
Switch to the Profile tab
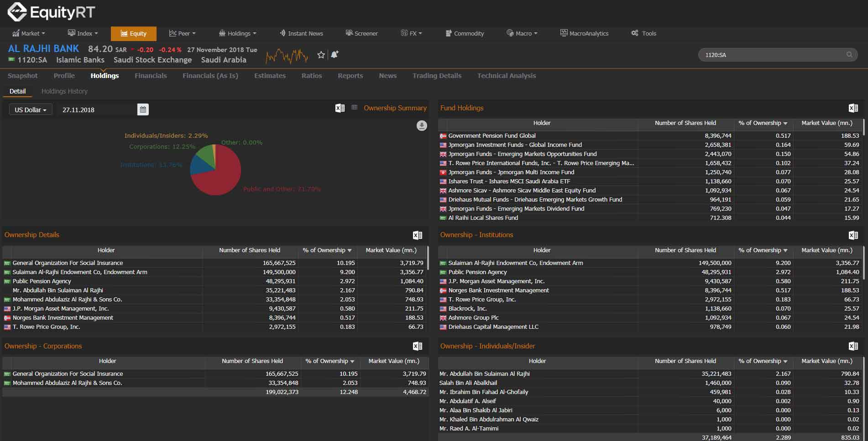(64, 76)
